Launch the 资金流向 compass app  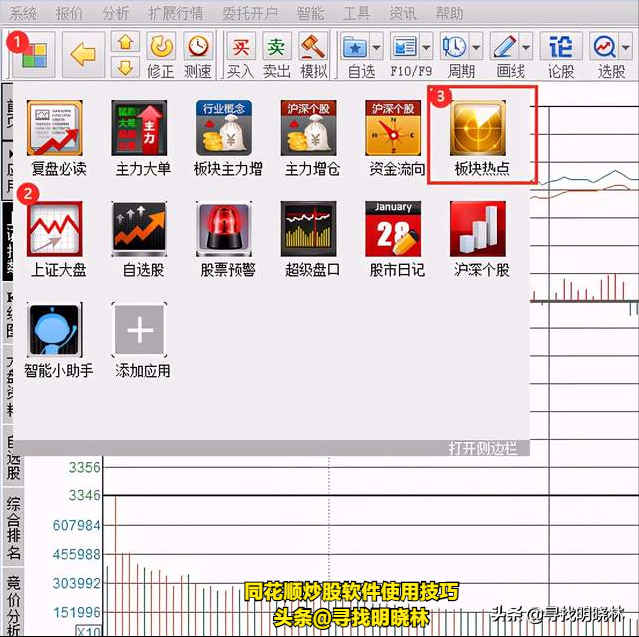point(393,128)
